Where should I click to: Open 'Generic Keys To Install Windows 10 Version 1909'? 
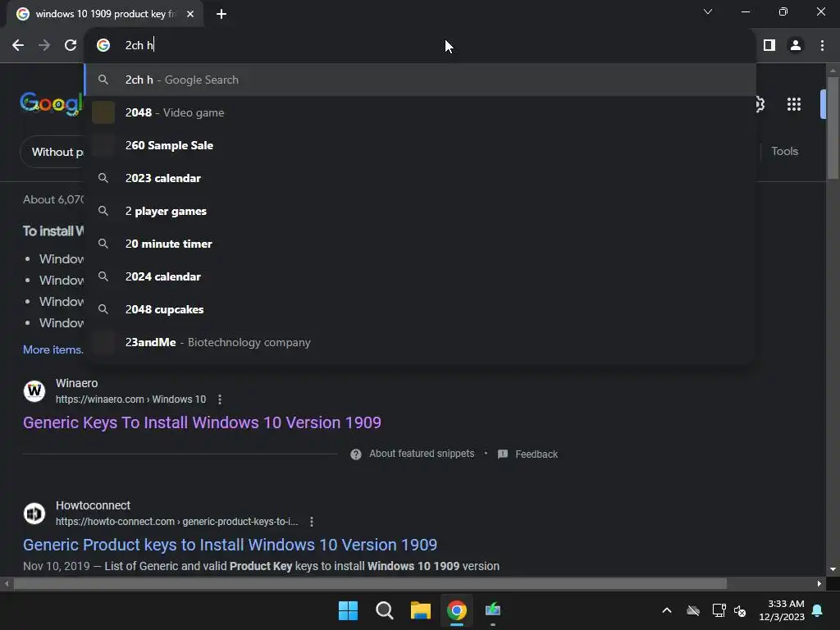click(x=202, y=422)
